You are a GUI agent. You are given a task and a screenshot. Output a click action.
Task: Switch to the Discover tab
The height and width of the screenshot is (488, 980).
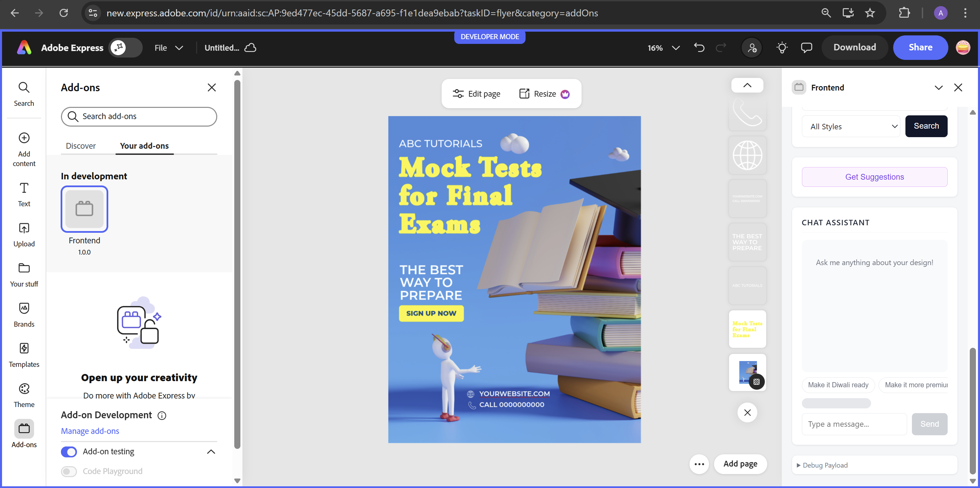(x=81, y=146)
